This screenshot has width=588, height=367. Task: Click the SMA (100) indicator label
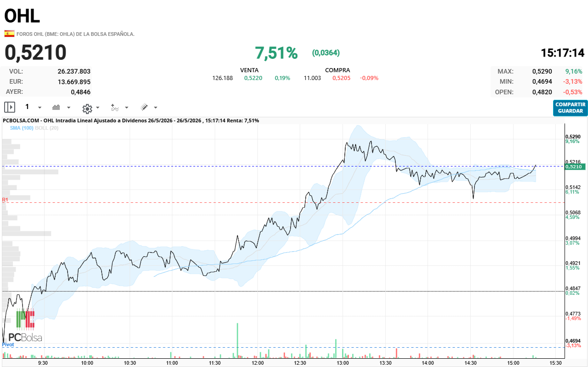tap(22, 128)
